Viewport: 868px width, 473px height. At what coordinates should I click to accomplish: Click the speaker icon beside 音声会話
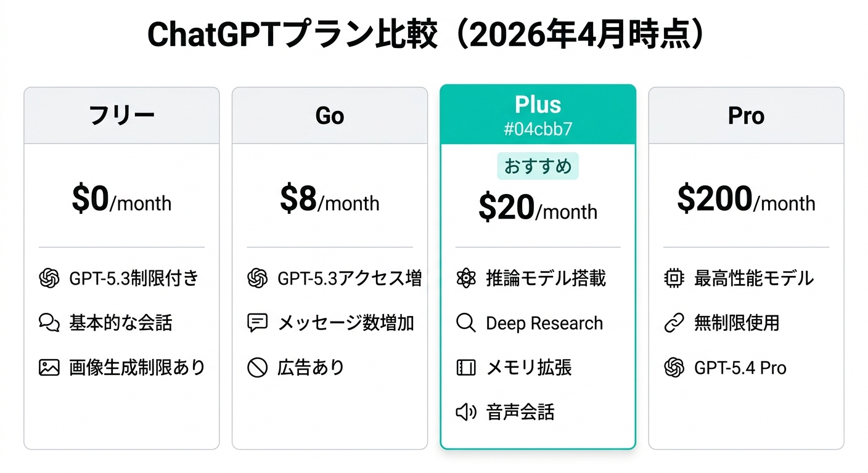tap(465, 412)
